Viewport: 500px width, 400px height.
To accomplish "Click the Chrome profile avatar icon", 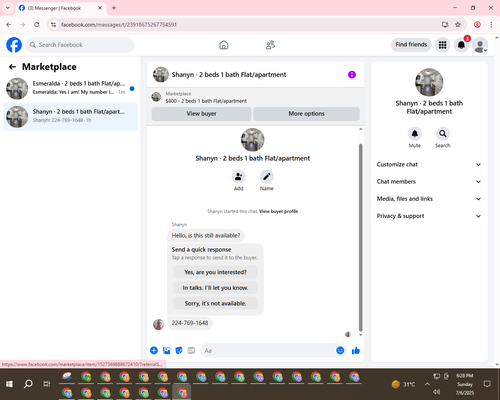I will coord(477,25).
